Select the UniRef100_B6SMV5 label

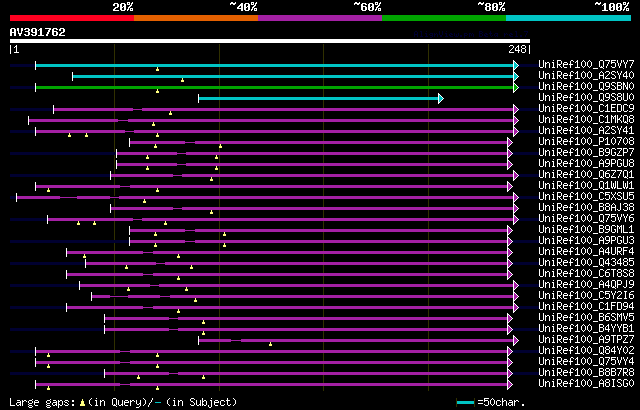point(586,318)
